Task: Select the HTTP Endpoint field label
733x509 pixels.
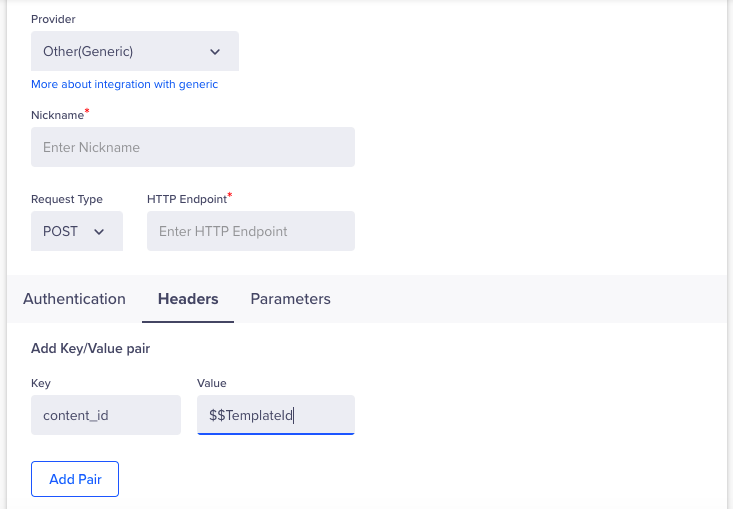Action: (x=187, y=199)
